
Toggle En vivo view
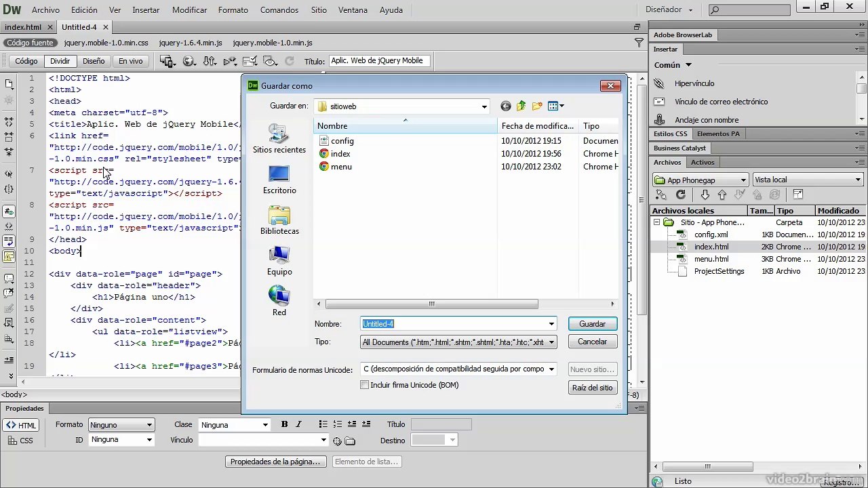click(x=130, y=61)
